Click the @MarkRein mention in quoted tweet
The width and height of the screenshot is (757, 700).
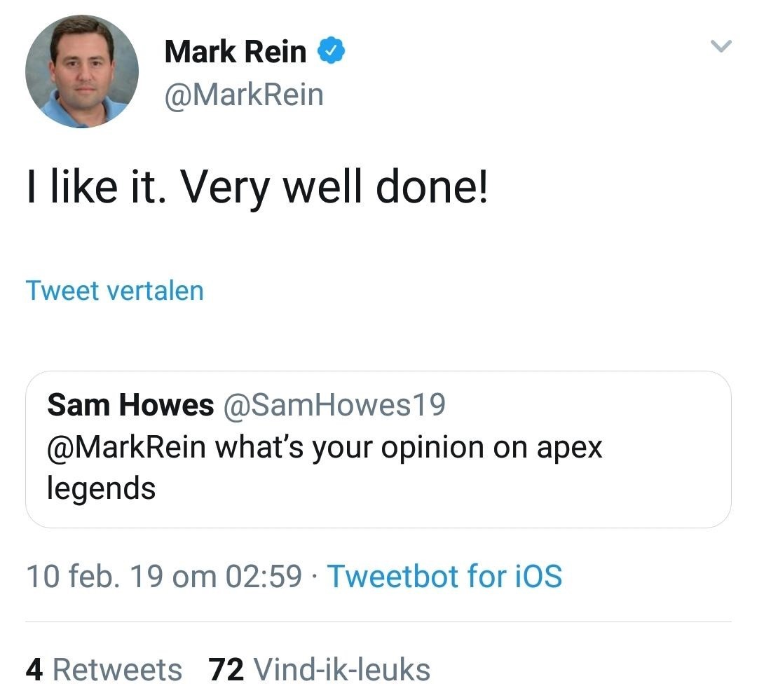coord(126,447)
